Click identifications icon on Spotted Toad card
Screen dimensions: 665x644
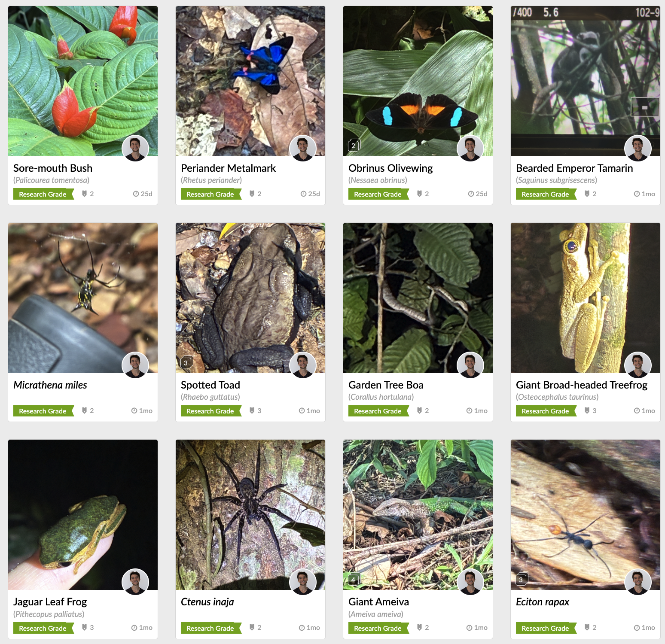point(252,410)
